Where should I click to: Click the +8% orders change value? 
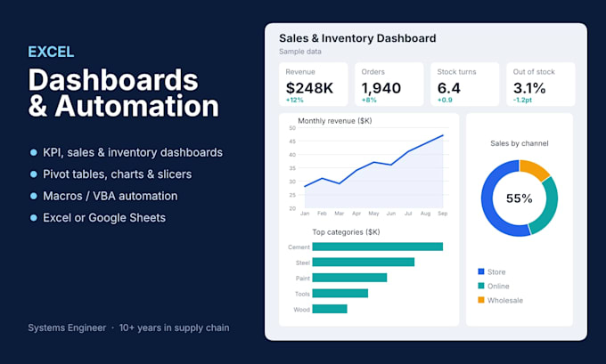369,100
